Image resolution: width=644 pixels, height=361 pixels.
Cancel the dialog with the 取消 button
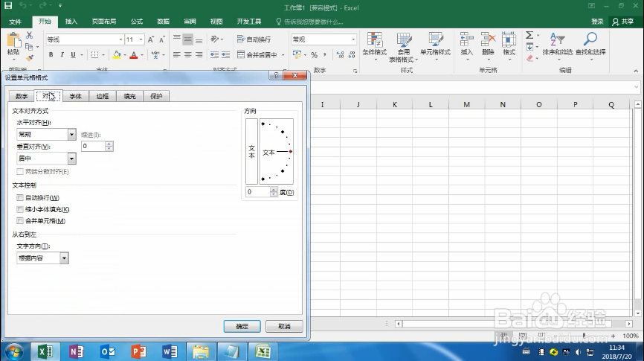click(284, 327)
